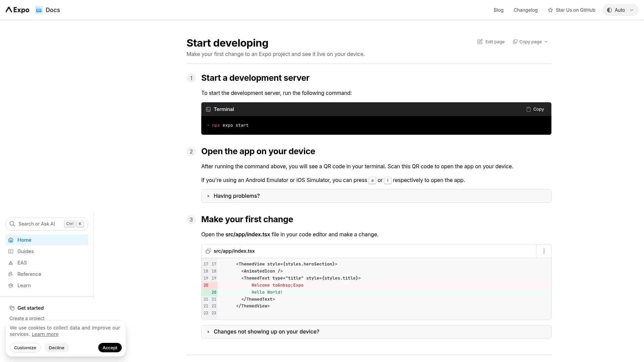The image size is (644, 362).
Task: Open the Changelog page
Action: 526,10
